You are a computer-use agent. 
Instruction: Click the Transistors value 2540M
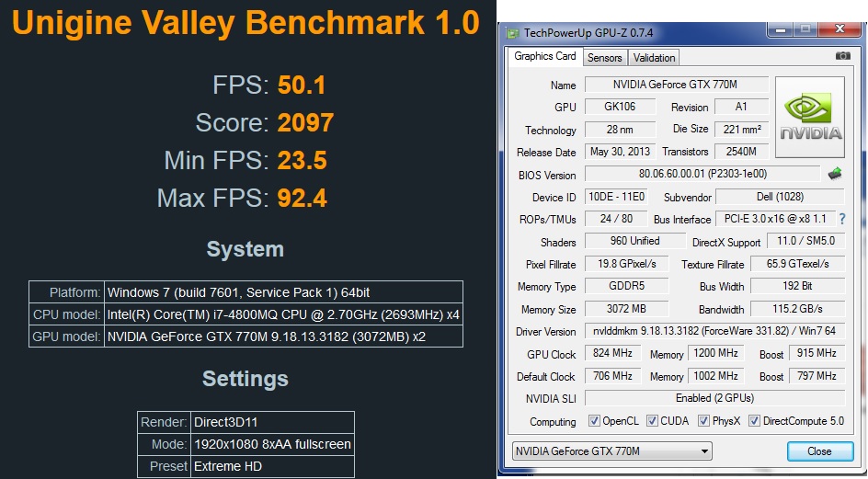(742, 151)
